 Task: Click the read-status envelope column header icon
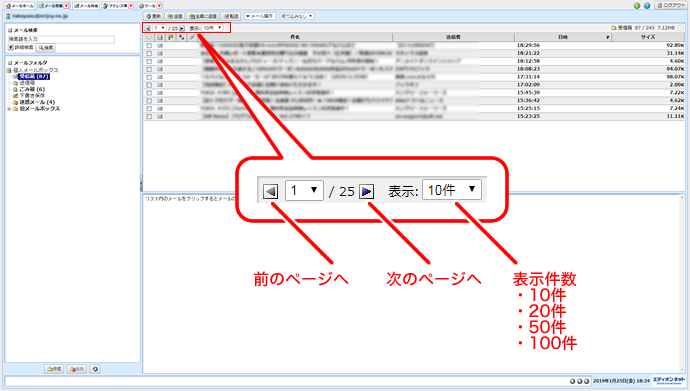[160, 37]
